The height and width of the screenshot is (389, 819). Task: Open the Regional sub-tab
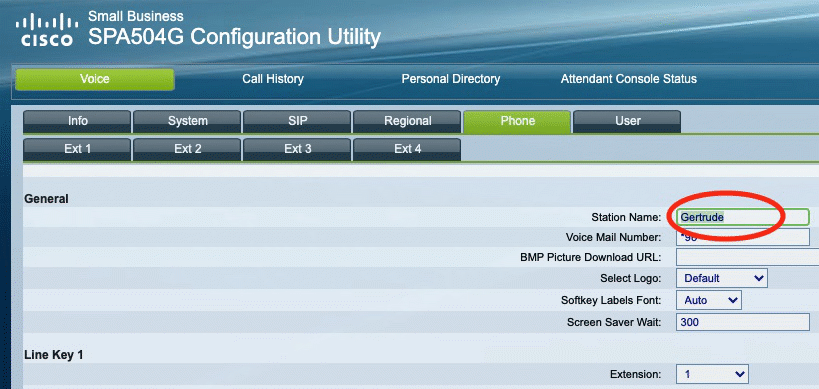coord(407,121)
